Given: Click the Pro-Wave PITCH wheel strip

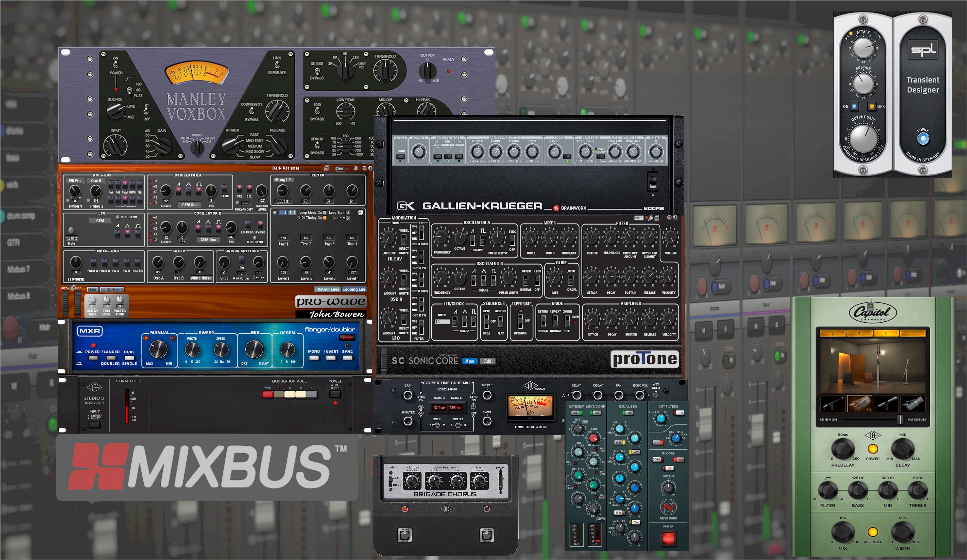Looking at the screenshot, I should [x=65, y=304].
